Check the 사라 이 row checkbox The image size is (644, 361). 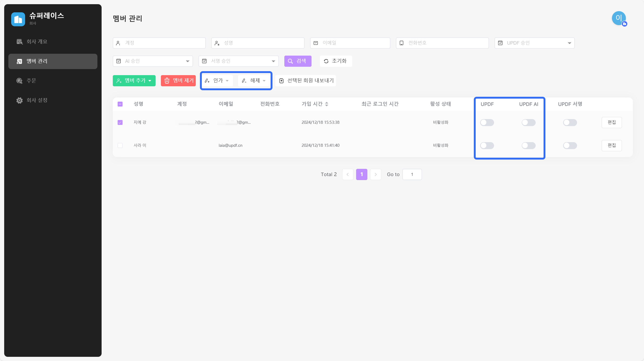tap(120, 145)
